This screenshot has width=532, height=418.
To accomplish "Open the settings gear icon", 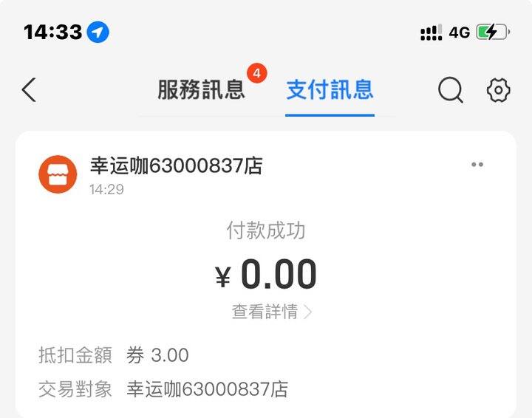I will (499, 90).
